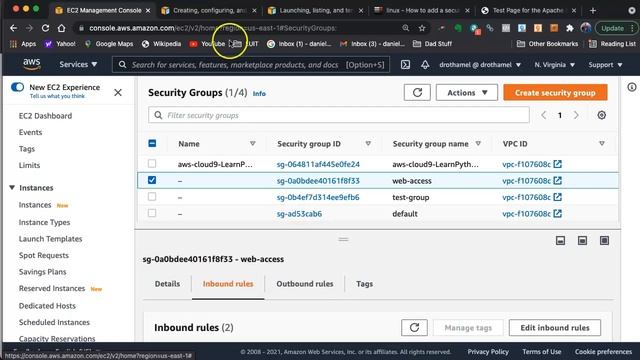Switch to the Details tab
The image size is (640, 360).
pos(167,284)
